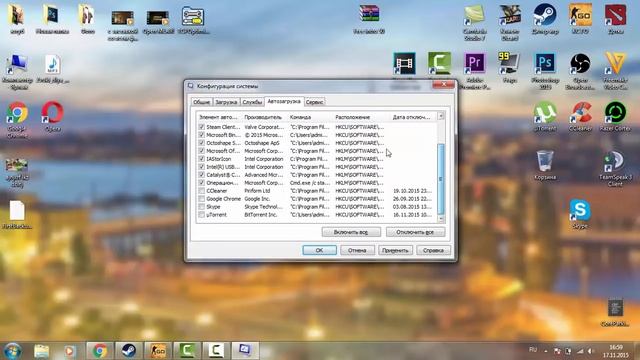The width and height of the screenshot is (640, 360).
Task: Select the Автозагрузка tab
Action: tap(284, 101)
